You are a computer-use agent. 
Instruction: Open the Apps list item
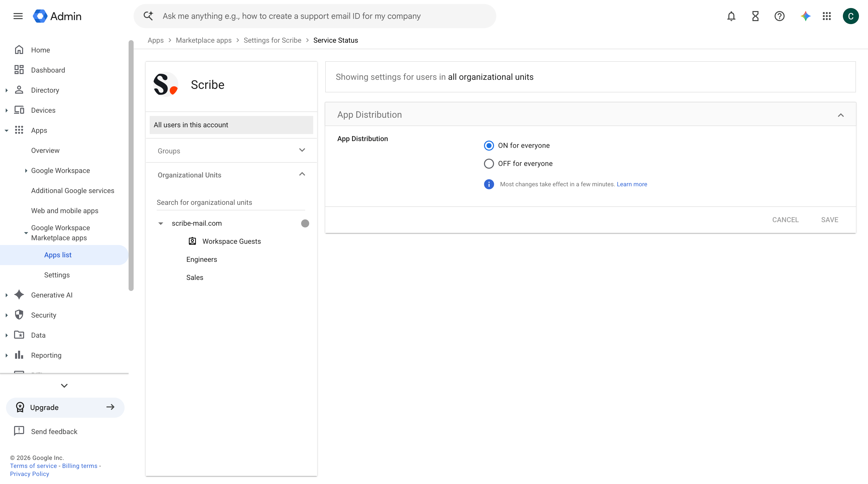coord(64,255)
